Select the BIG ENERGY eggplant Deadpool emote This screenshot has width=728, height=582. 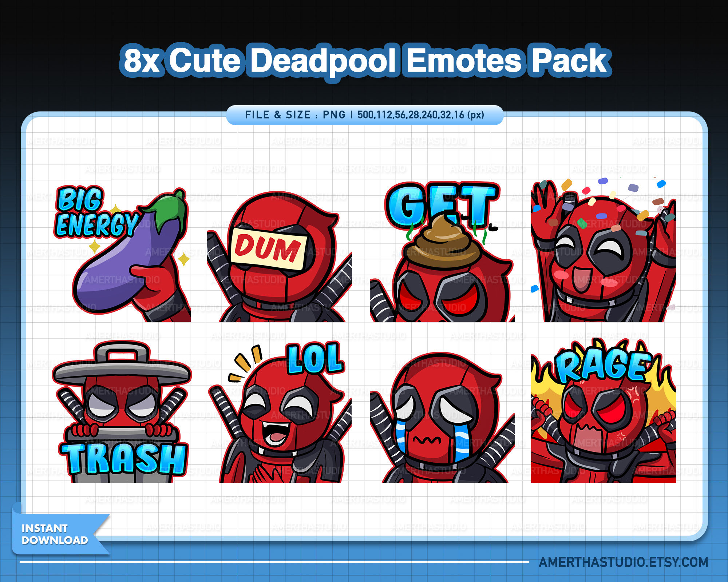(x=120, y=255)
